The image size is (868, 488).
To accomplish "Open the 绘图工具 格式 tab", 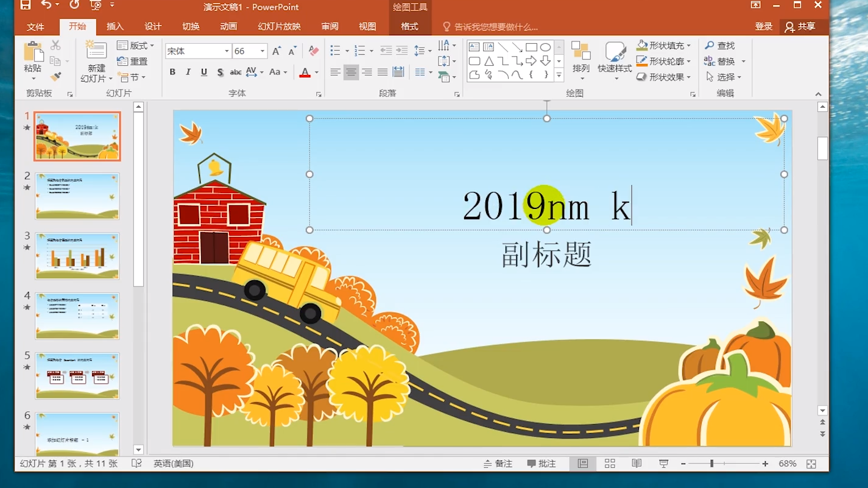I will pos(410,26).
